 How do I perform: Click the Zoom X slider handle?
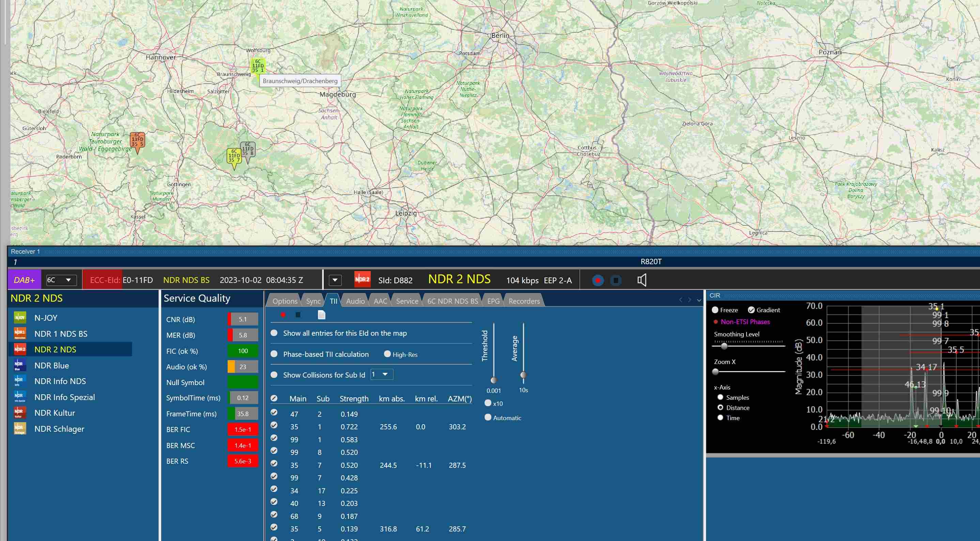coord(716,372)
